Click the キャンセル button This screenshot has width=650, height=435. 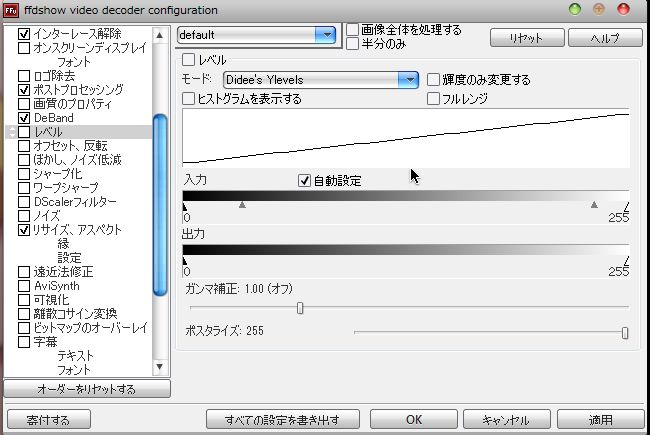507,420
